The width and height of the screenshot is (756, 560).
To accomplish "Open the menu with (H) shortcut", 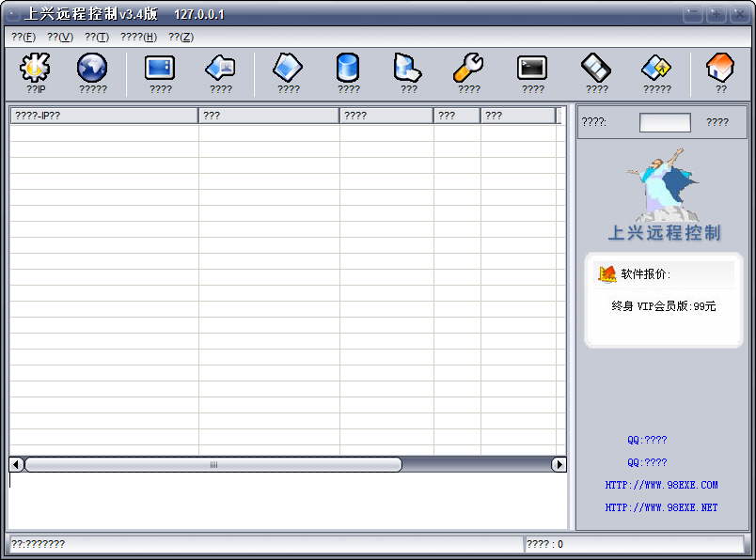I will pos(138,37).
